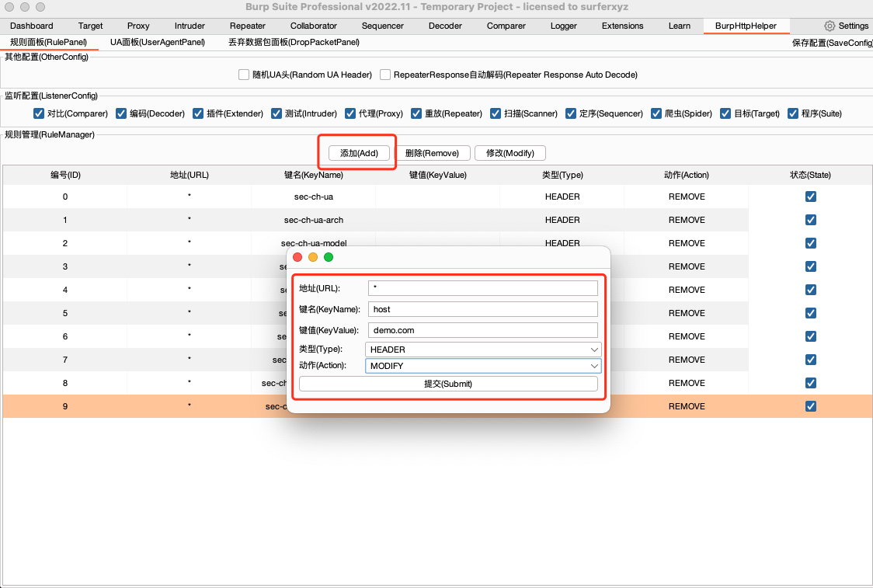Sort by the Action column header
This screenshot has width=873, height=588.
point(687,175)
